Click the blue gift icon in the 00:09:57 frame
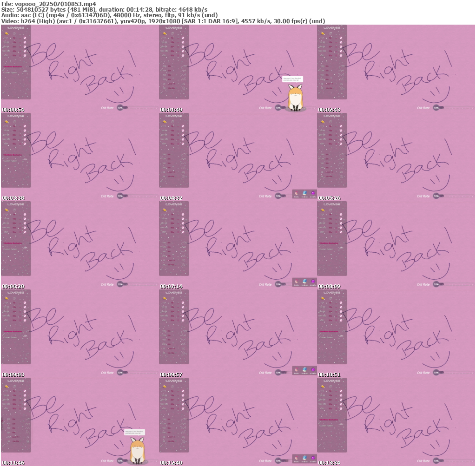476x466 pixels. pyautogui.click(x=305, y=369)
